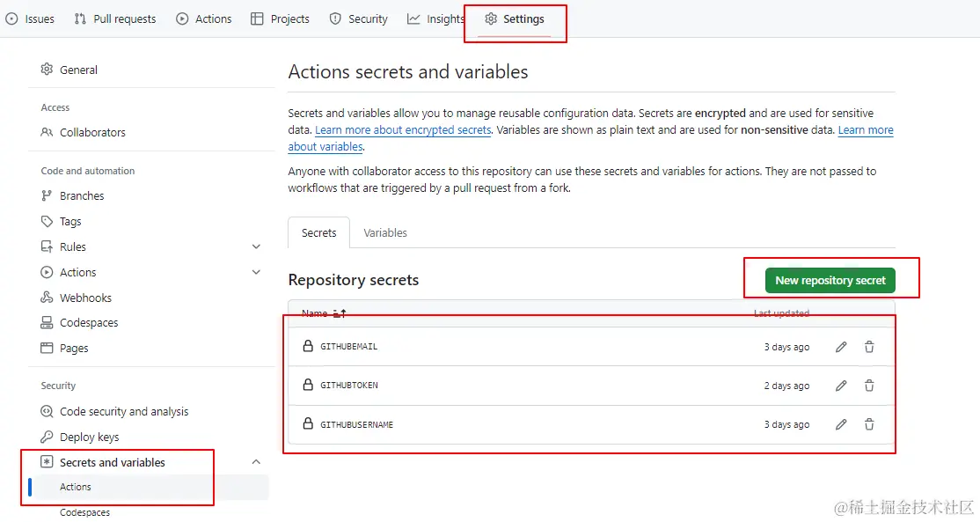Open the Insights tab

(435, 18)
